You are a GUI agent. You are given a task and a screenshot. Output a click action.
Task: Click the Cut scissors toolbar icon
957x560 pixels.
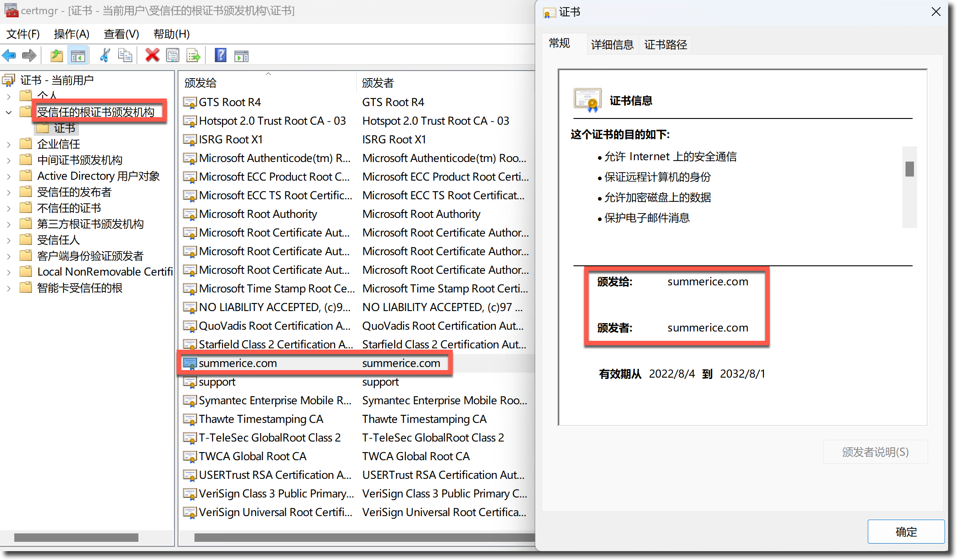tap(104, 55)
